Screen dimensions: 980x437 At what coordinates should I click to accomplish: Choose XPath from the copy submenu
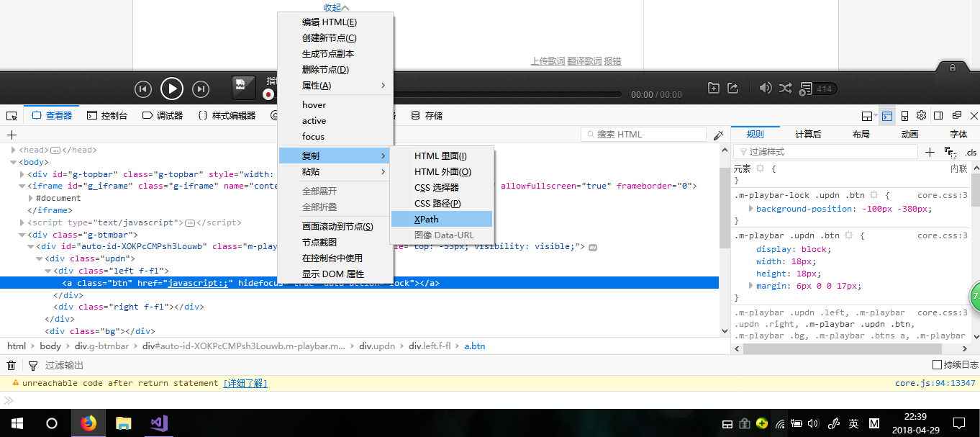(x=426, y=219)
